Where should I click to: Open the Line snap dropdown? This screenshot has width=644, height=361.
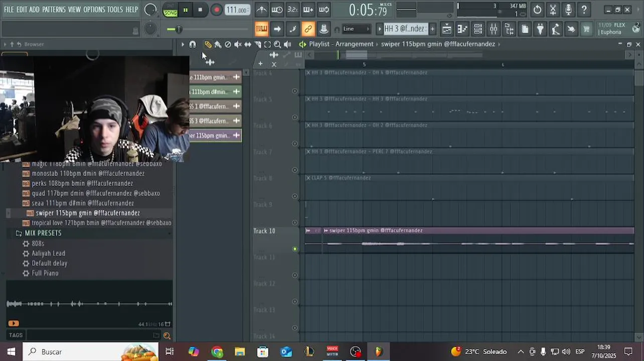pos(356,29)
